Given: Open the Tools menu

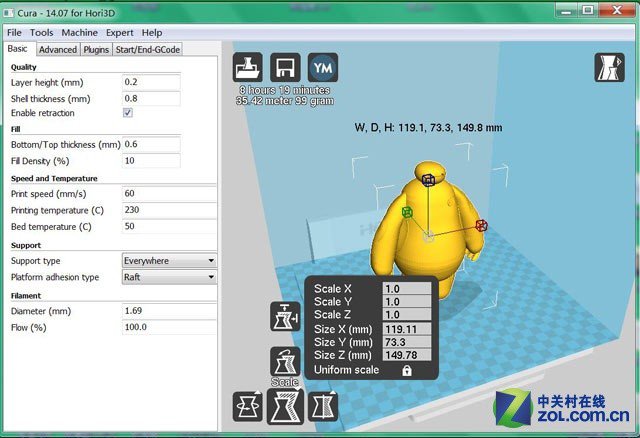Looking at the screenshot, I should pyautogui.click(x=42, y=33).
